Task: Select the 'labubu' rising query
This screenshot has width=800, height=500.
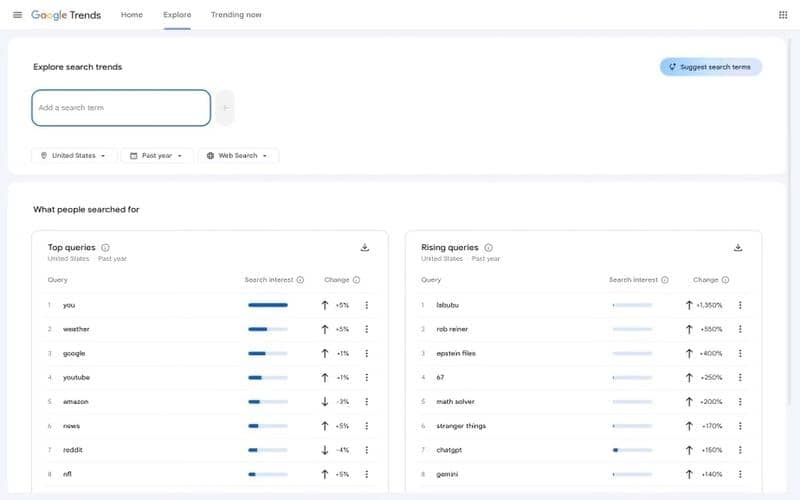Action: (x=447, y=305)
